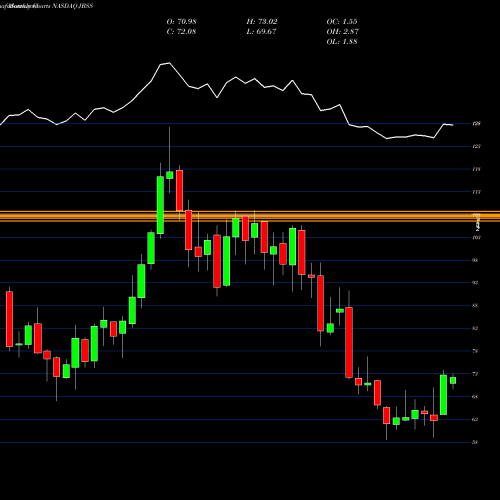The image size is (500, 500).
Task: Click the 88 price axis label
Action: (x=476, y=305)
